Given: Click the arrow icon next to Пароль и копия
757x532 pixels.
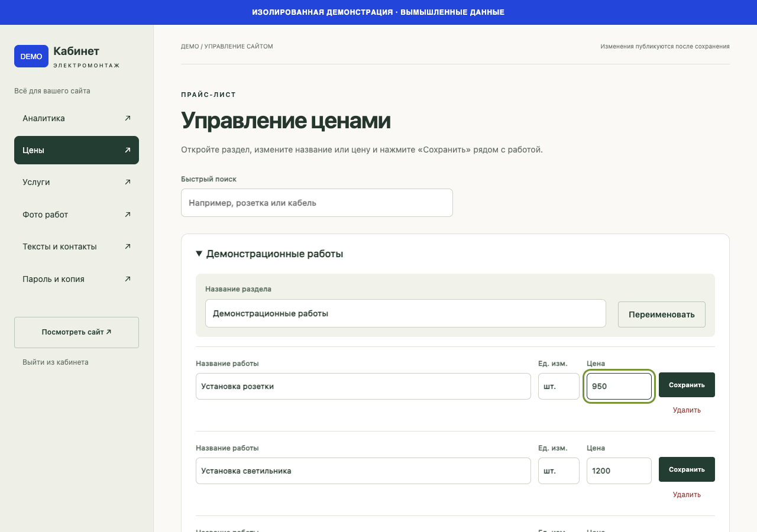Looking at the screenshot, I should 128,279.
